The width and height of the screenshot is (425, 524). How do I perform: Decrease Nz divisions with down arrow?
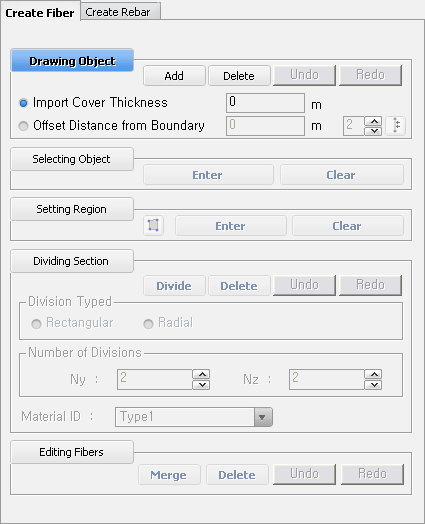tap(374, 385)
